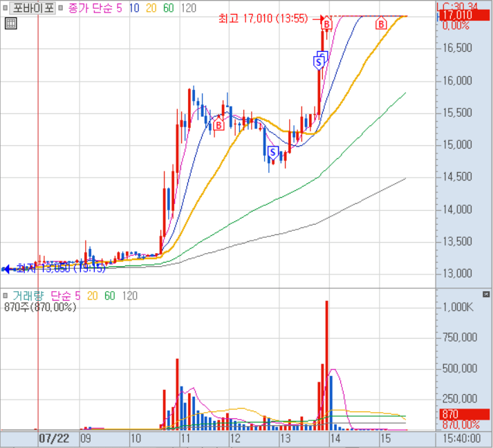Click the B buy marker at far right
The height and width of the screenshot is (448, 493).
click(381, 24)
